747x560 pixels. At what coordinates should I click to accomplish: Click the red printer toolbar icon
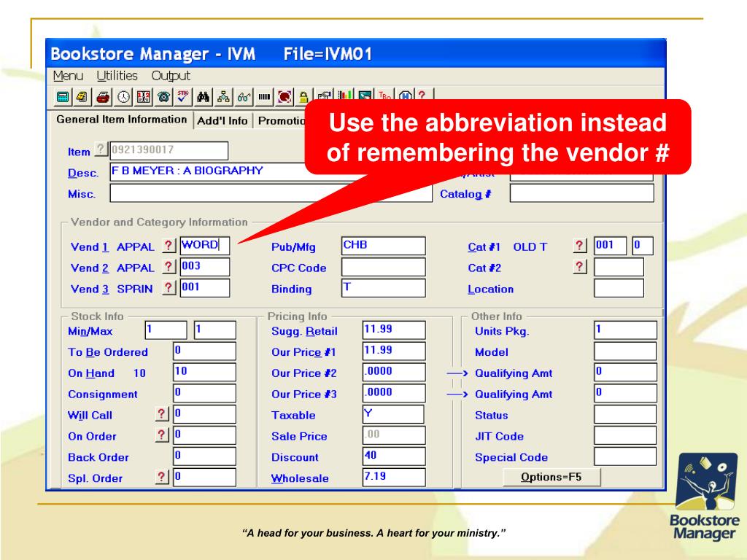coord(103,97)
